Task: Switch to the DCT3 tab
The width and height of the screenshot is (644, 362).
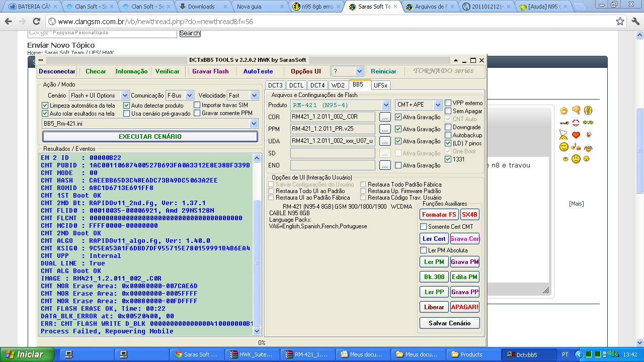Action: click(275, 85)
